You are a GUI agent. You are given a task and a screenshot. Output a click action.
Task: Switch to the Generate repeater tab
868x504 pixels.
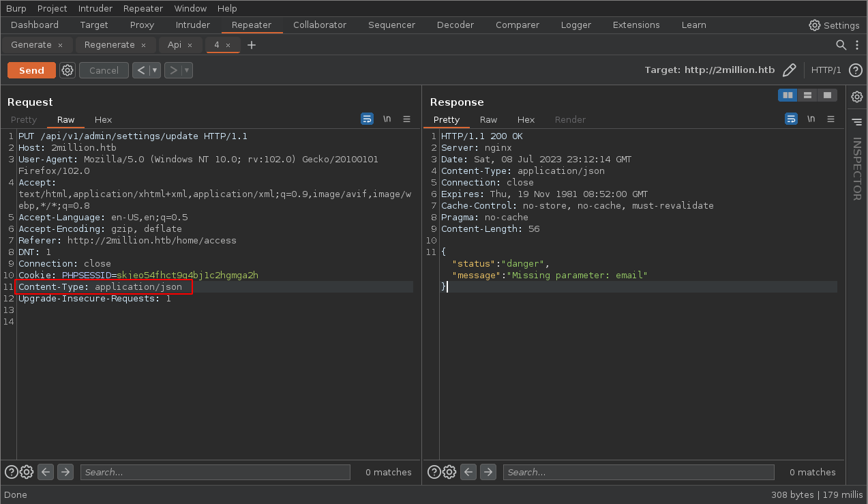click(x=31, y=45)
